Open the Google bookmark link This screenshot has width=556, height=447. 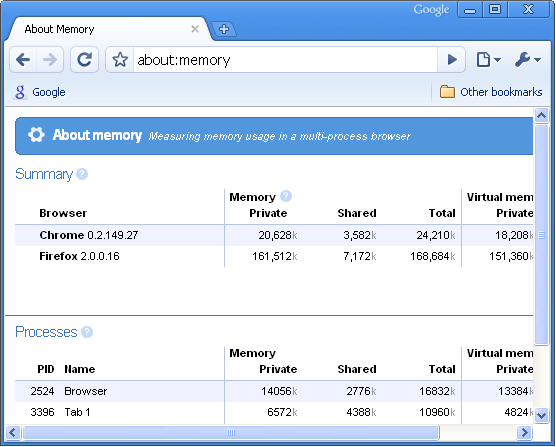point(40,92)
